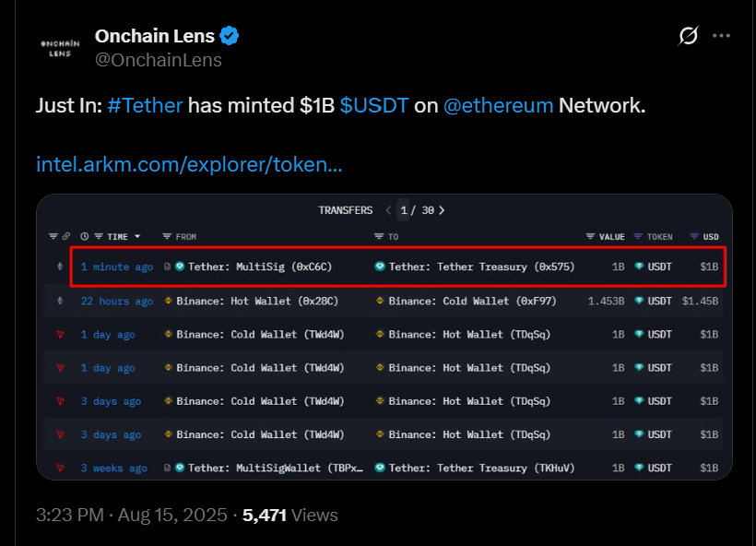The image size is (756, 546).
Task: Click the link icon in the table header
Action: (66, 236)
